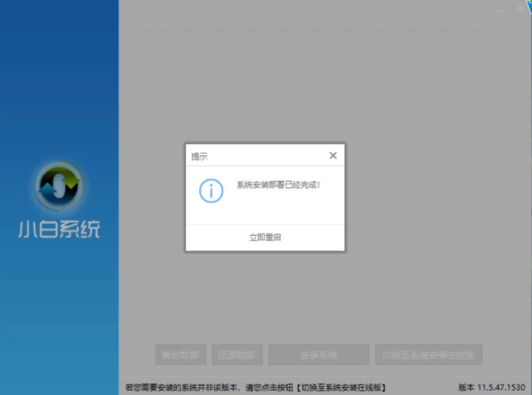Viewport: 532px width, 395px height.
Task: Click the bracketed 【切换至系统安装在线版】 status bar text
Action: coord(342,387)
